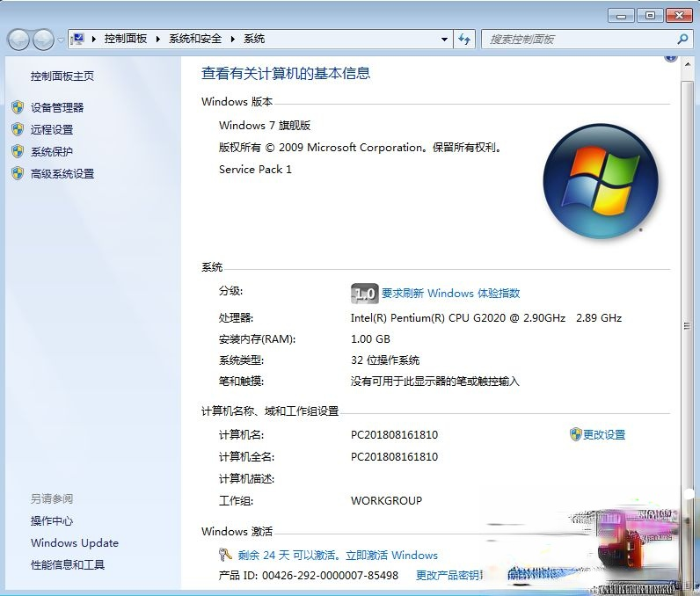The image size is (700, 596).
Task: Open 控制面板主页 link
Action: tap(62, 76)
